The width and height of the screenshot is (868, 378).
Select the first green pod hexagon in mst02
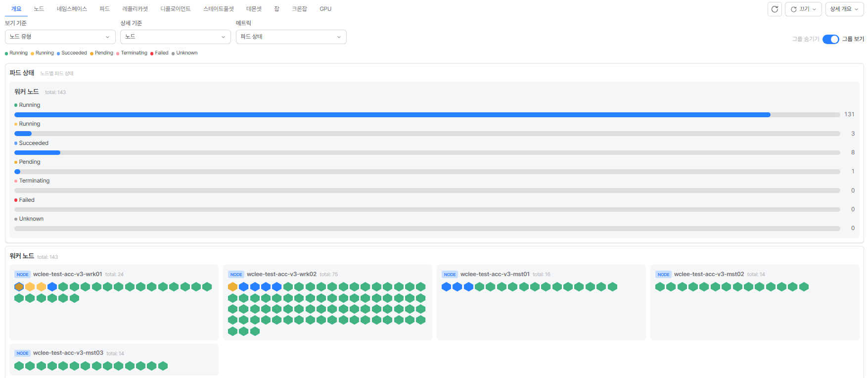(660, 286)
